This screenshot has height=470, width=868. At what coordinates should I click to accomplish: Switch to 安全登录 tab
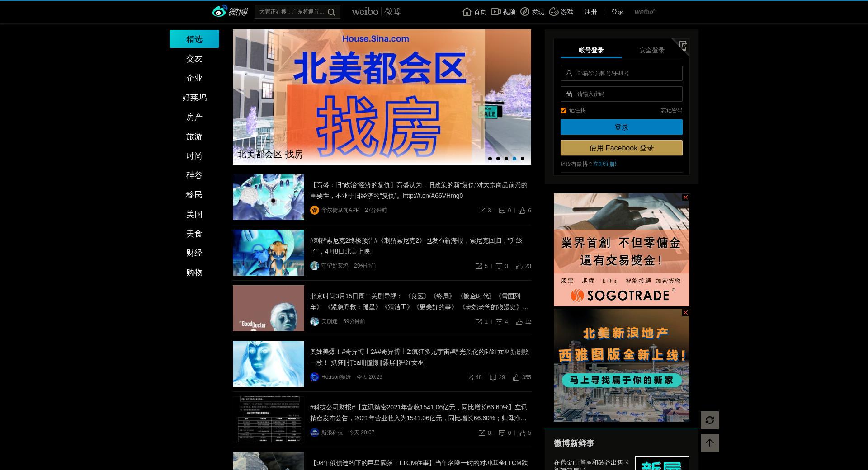coord(652,50)
